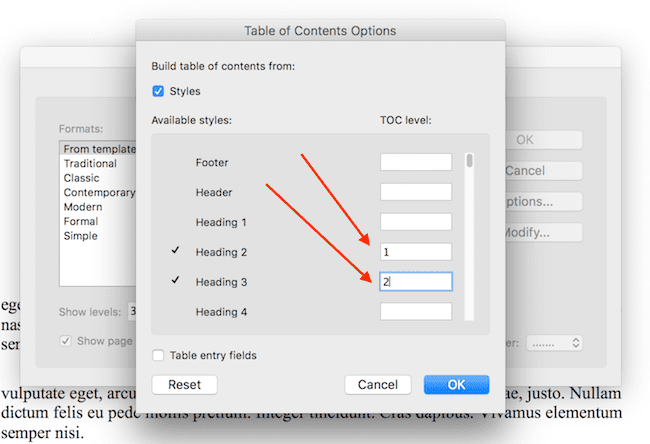Click the Footer TOC level field

pos(415,162)
